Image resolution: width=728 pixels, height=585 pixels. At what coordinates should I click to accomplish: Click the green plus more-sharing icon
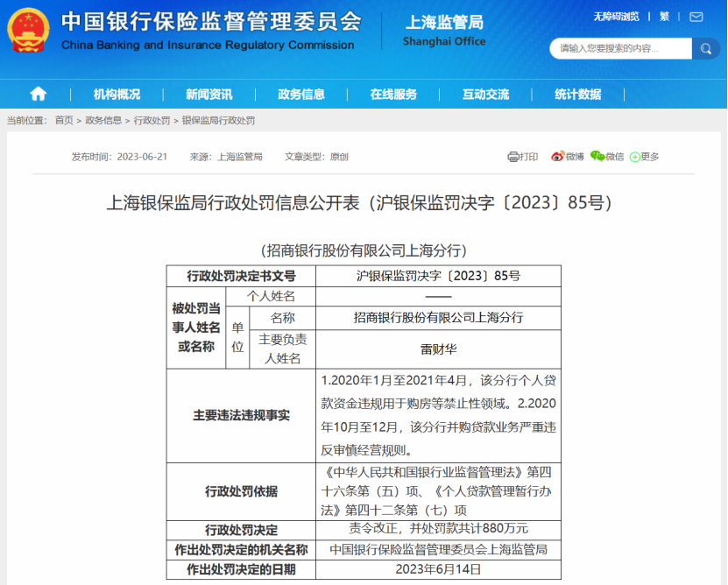click(x=634, y=158)
